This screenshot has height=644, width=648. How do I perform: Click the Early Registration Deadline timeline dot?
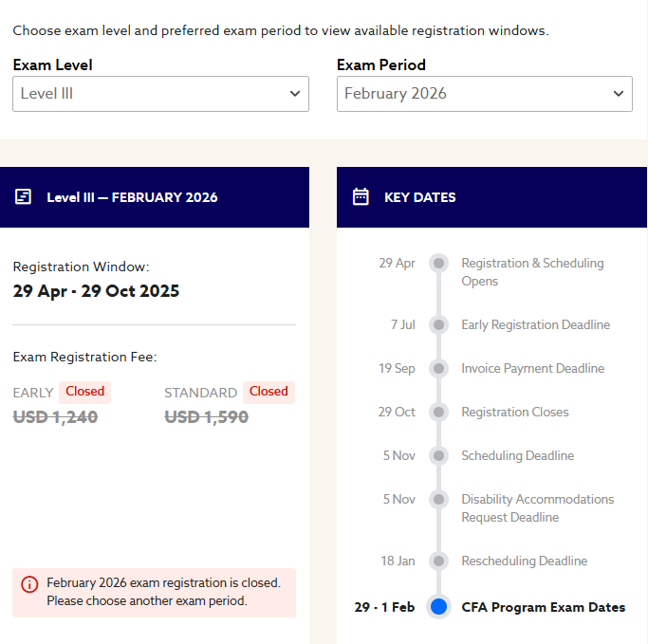pos(438,325)
